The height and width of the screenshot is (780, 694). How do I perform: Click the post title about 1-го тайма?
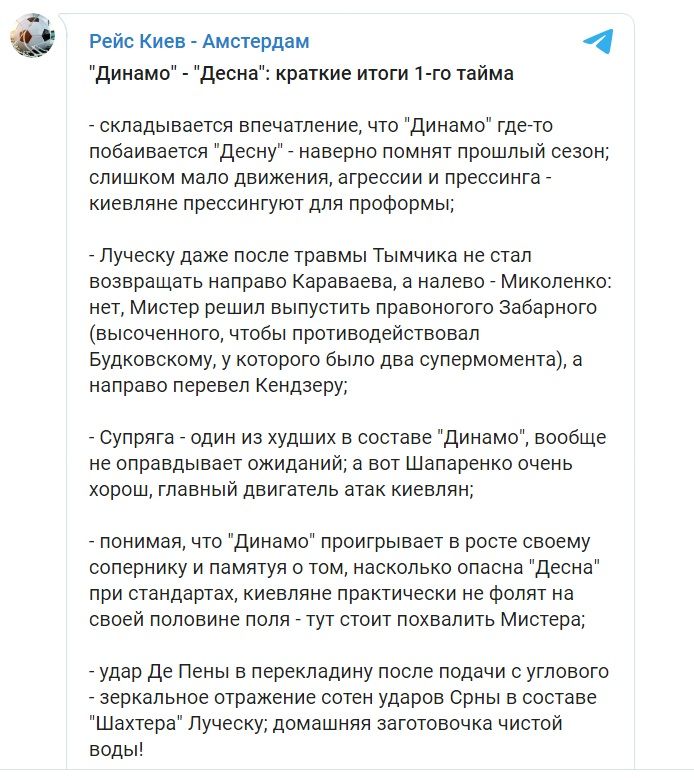point(300,74)
